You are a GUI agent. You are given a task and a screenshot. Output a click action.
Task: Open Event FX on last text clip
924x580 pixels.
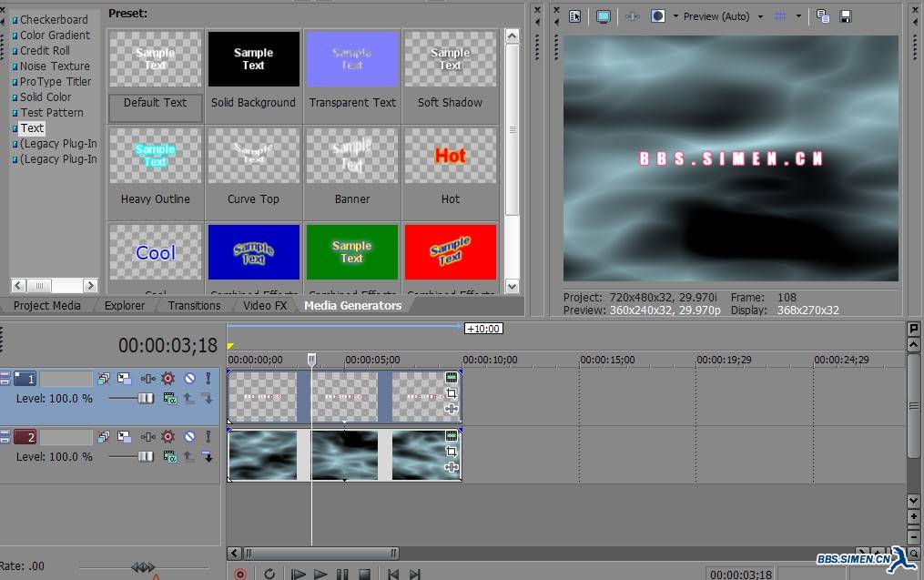(452, 409)
